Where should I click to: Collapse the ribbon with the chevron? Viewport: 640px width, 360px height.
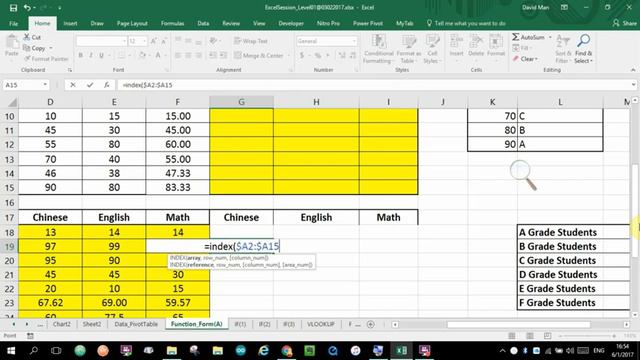pyautogui.click(x=633, y=70)
